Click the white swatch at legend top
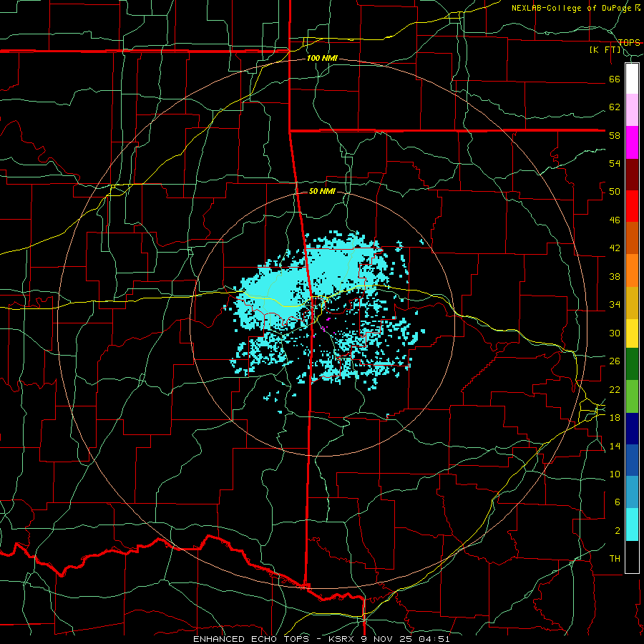 (632, 79)
